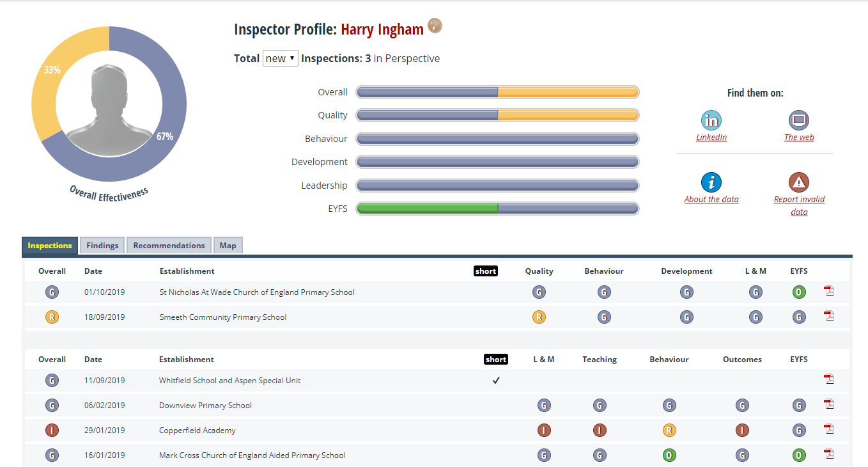Image resolution: width=868 pixels, height=467 pixels.
Task: Click the 'About the data' link
Action: pos(711,200)
